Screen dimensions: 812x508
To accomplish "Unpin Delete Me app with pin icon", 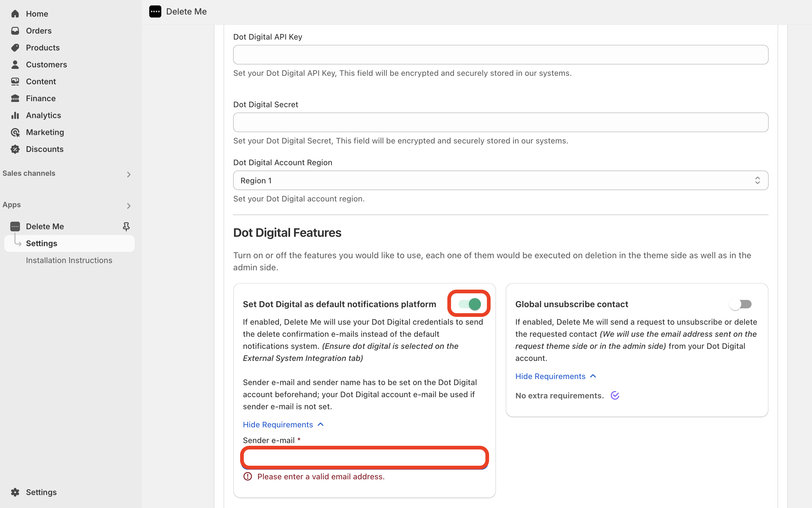I will tap(126, 227).
